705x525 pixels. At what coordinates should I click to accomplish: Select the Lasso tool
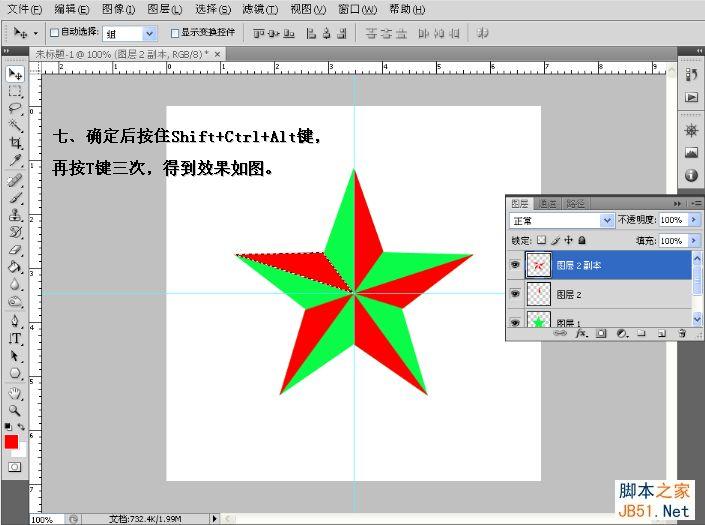15,108
